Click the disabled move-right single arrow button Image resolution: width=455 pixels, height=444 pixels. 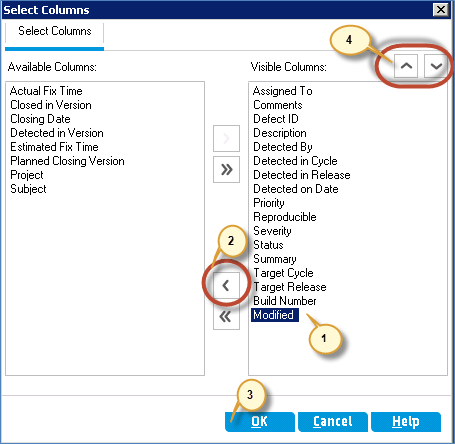(226, 138)
